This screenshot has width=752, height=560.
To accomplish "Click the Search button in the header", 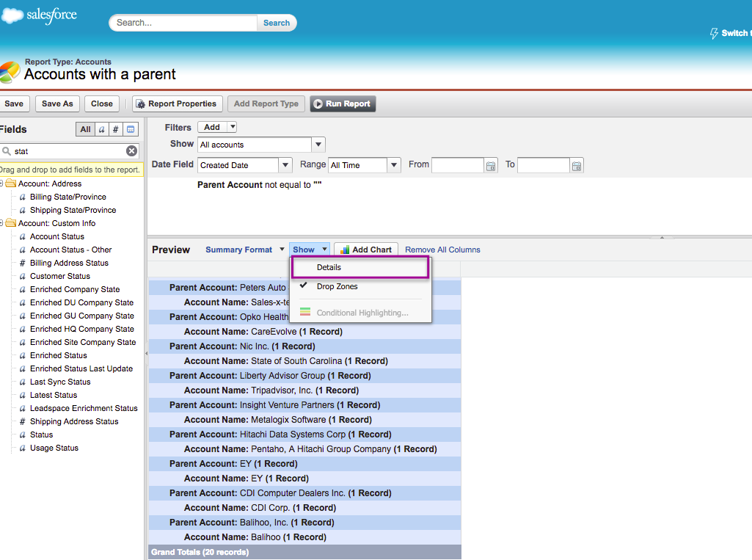I will click(x=277, y=23).
